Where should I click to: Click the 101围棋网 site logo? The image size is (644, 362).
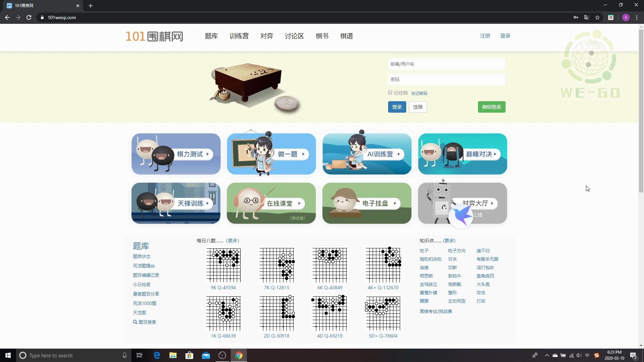pyautogui.click(x=154, y=36)
